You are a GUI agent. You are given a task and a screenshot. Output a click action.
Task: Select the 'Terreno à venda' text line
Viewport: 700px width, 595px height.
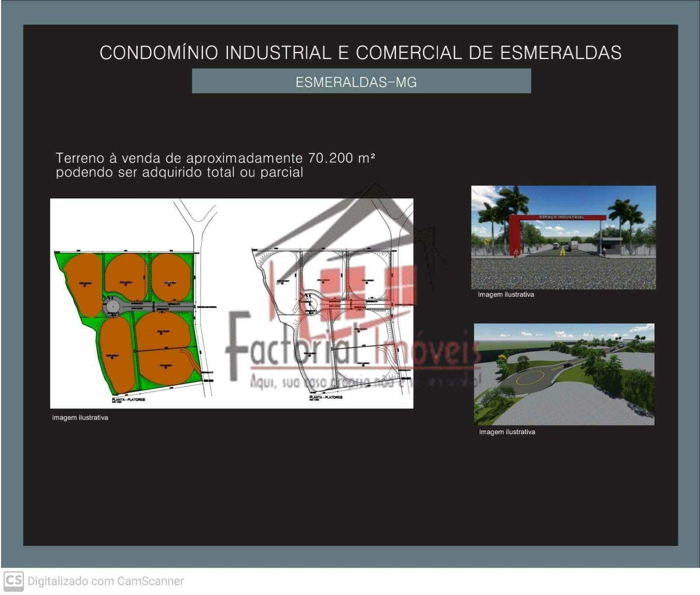(215, 158)
